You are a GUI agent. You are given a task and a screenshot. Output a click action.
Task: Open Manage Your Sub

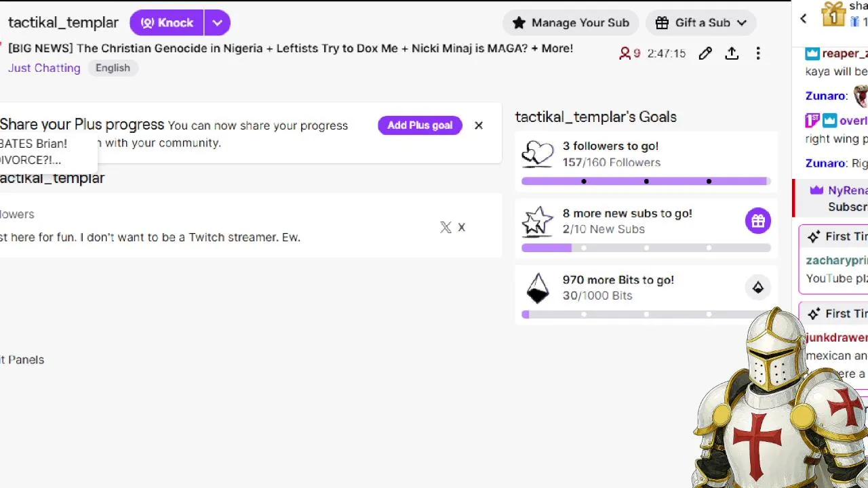click(571, 22)
